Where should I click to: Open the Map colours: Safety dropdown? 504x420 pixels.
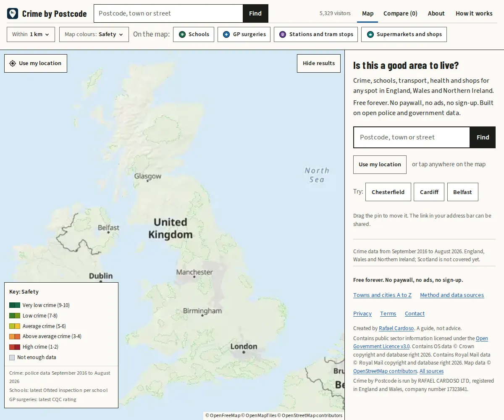point(94,34)
